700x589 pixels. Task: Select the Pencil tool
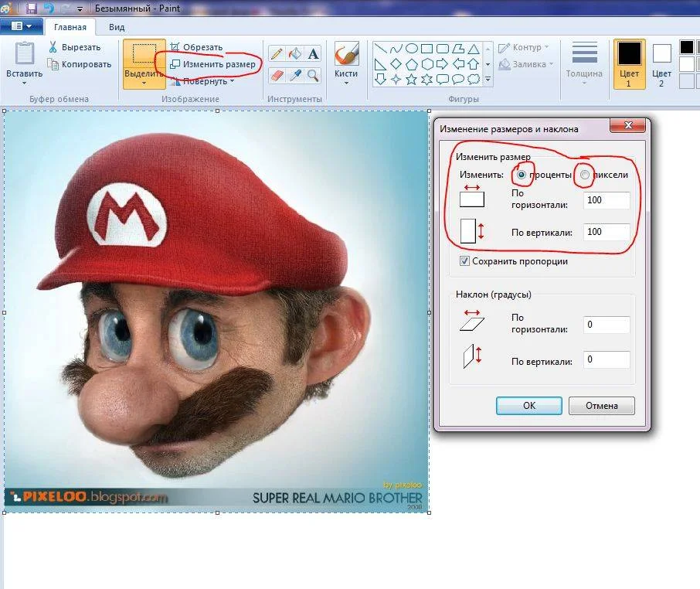coord(277,54)
